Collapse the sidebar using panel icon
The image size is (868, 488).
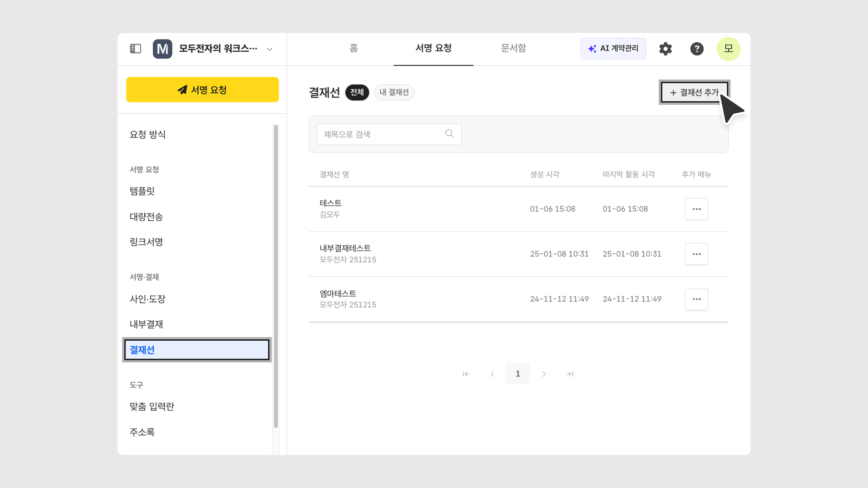pos(135,49)
